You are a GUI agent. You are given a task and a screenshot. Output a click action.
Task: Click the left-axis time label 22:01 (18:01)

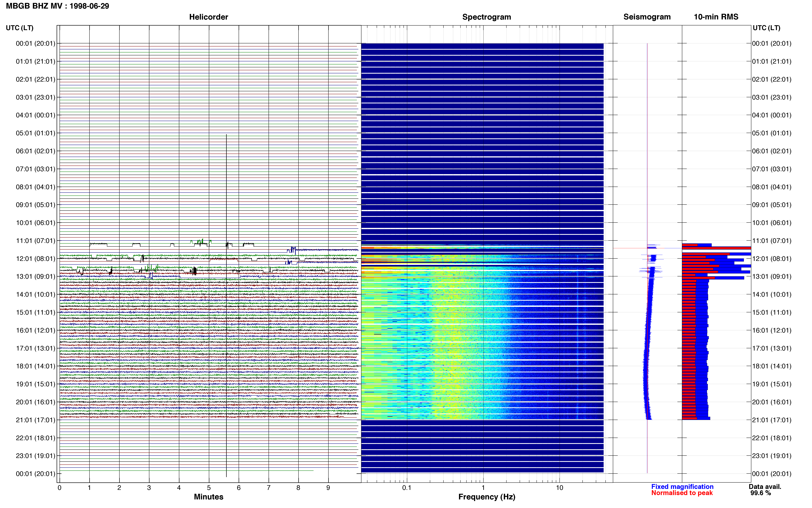tap(36, 438)
